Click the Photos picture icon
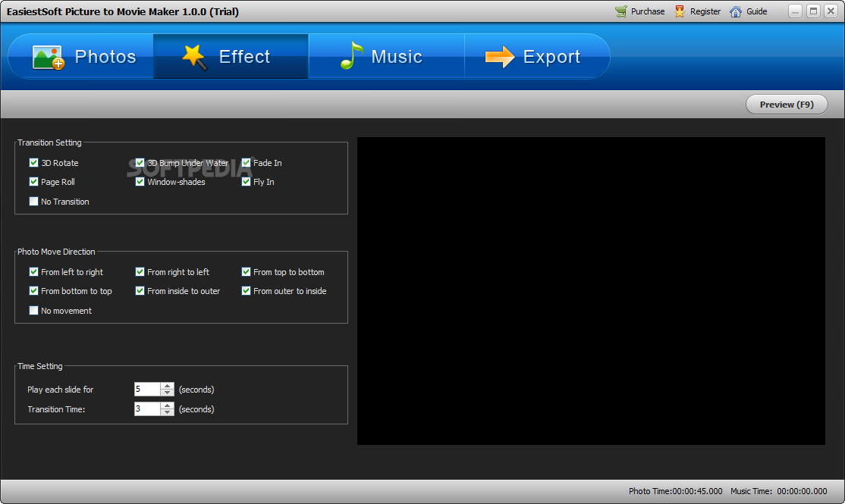 coord(49,57)
